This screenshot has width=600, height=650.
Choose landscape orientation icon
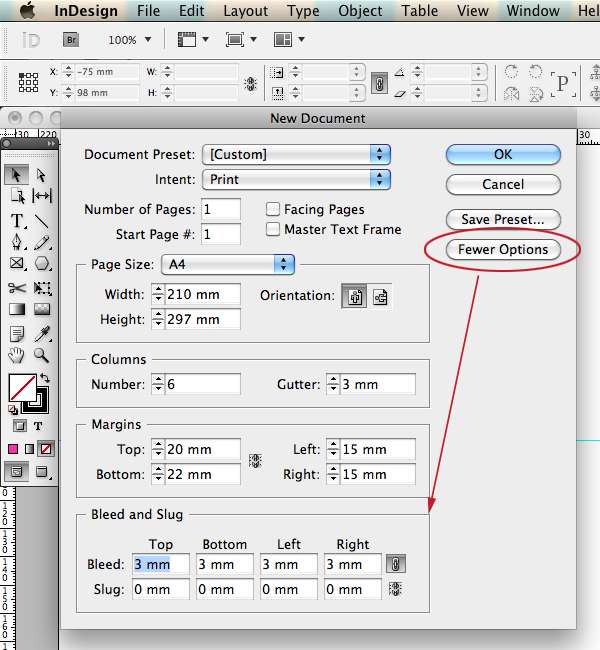pyautogui.click(x=380, y=296)
